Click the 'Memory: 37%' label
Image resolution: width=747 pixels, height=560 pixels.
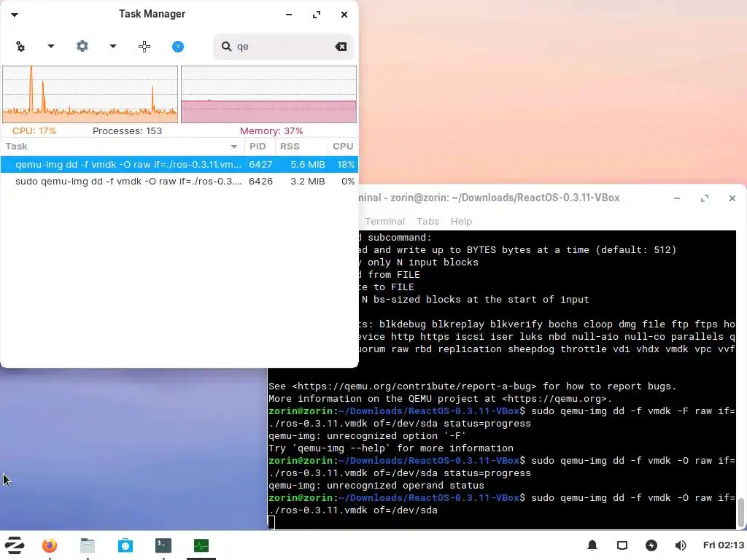point(271,131)
